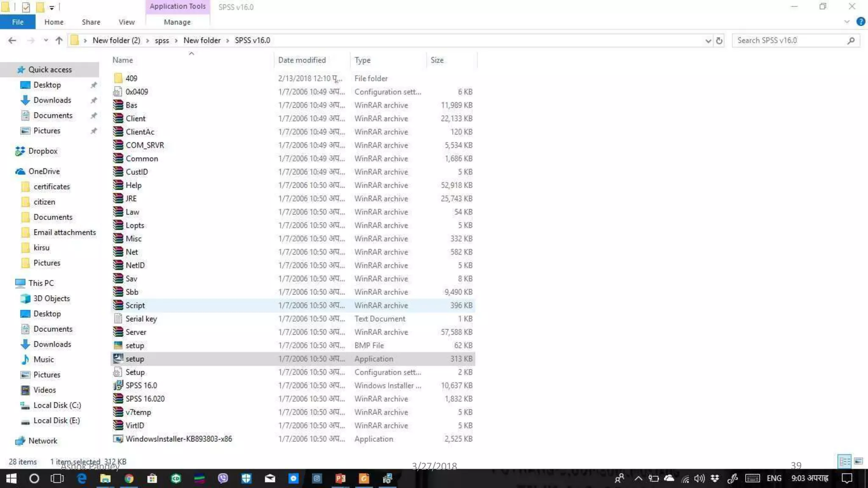Screen dimensions: 868x488
Task: Open the File menu
Action: coord(18,22)
